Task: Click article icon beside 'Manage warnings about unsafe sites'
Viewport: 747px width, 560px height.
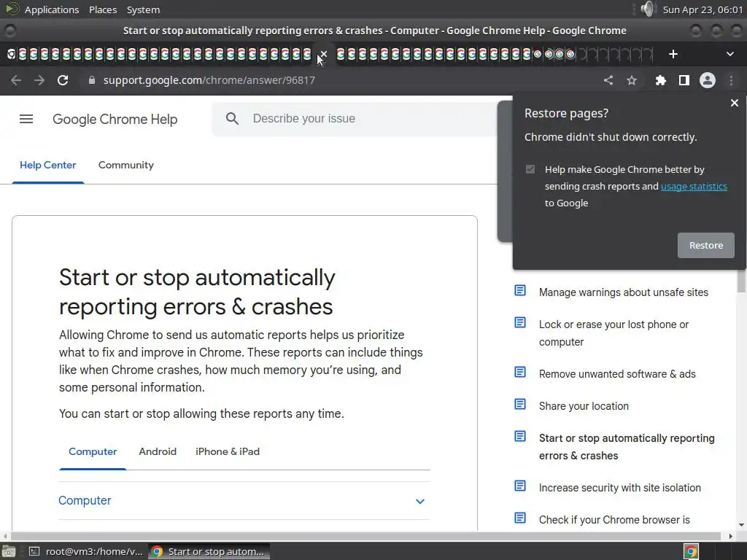Action: click(x=520, y=290)
